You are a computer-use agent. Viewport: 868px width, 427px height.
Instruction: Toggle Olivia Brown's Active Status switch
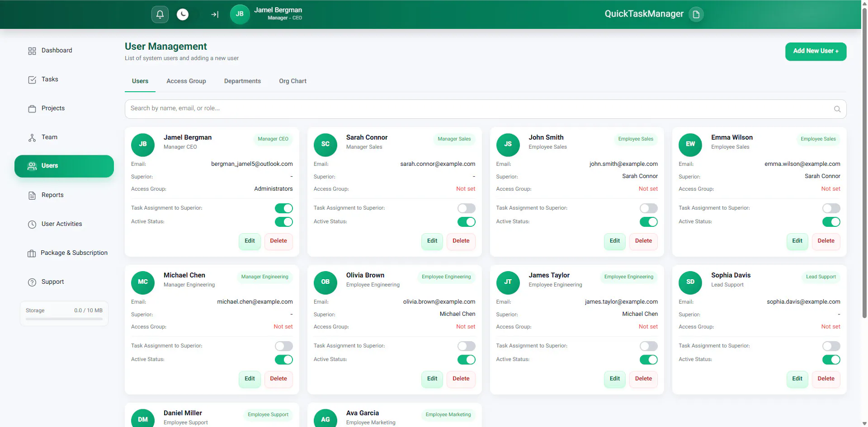[x=467, y=360]
